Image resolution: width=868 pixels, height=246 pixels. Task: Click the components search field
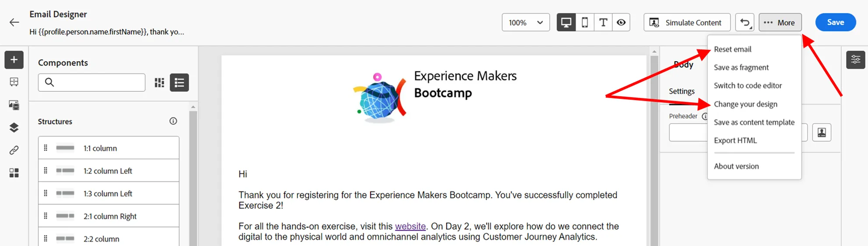click(92, 83)
